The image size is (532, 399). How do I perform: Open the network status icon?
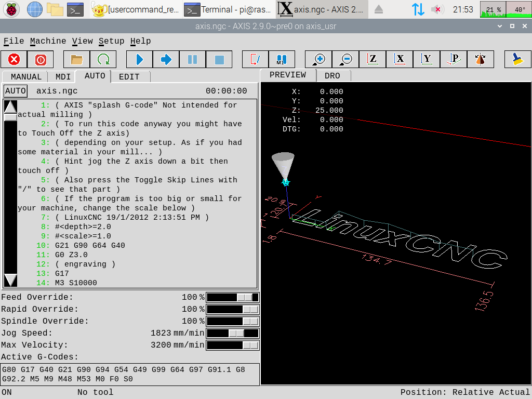click(x=418, y=9)
